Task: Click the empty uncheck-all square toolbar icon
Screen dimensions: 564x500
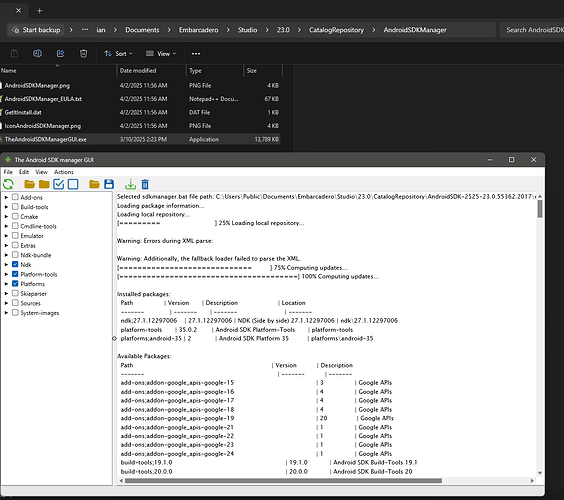Action: click(73, 184)
